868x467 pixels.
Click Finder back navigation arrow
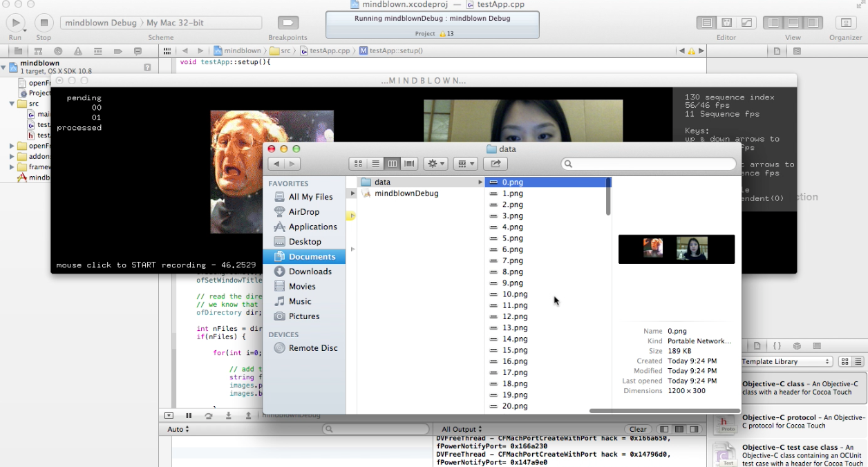276,164
